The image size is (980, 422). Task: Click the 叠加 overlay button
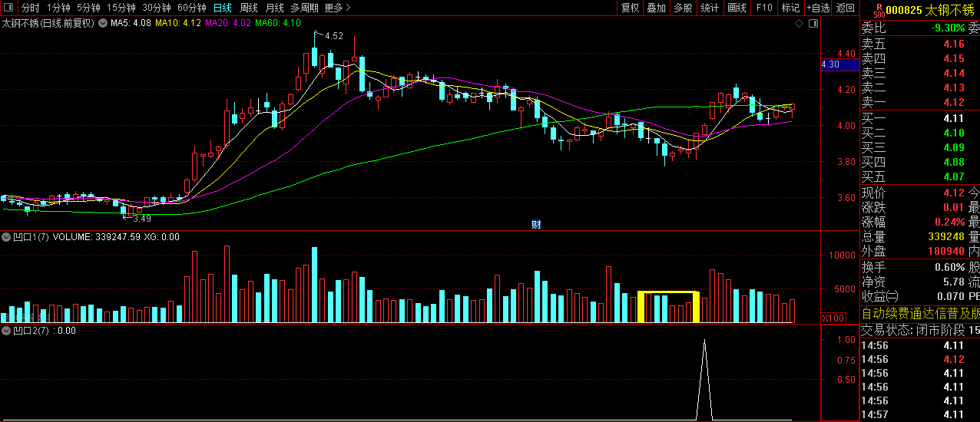[656, 8]
